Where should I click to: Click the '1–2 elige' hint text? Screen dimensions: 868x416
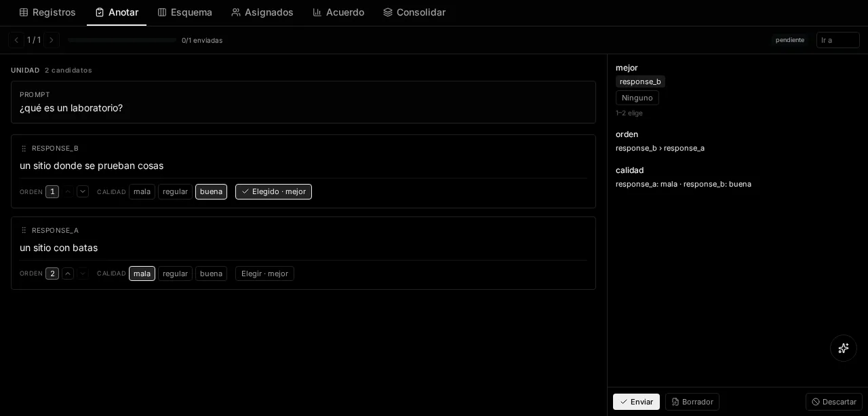click(629, 113)
